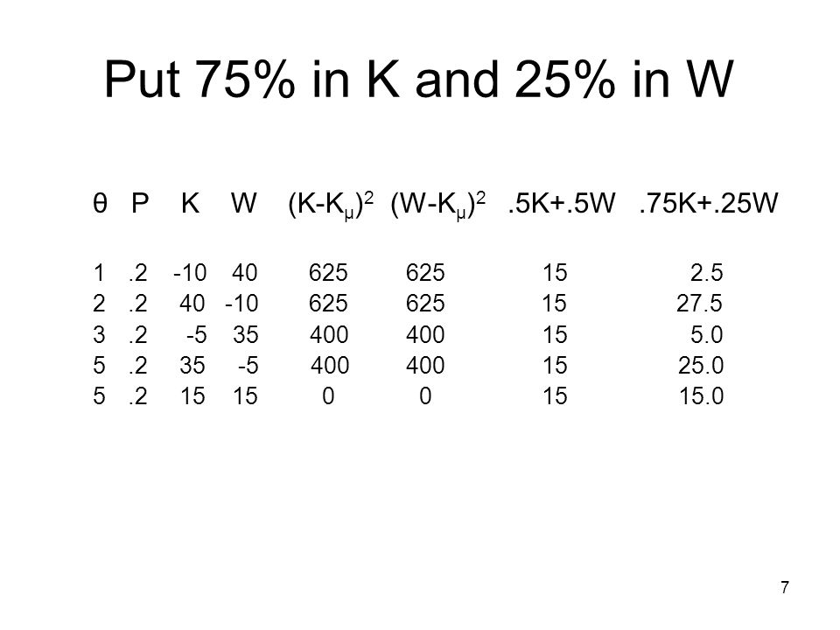This screenshot has width=840, height=630.
Task: Select the theta column header
Action: pyautogui.click(x=100, y=203)
